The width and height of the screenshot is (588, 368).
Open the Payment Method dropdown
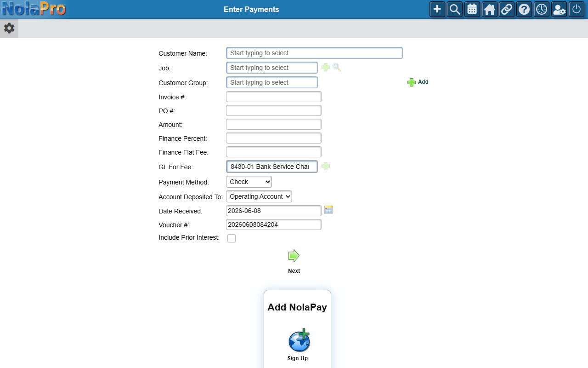(x=249, y=182)
